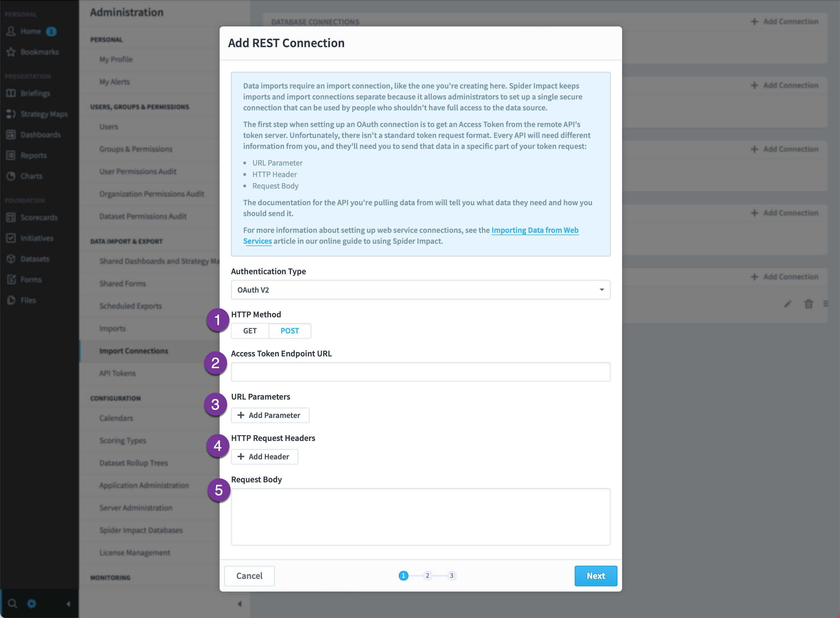Open the settings gear icon at the bottom left

[x=32, y=603]
